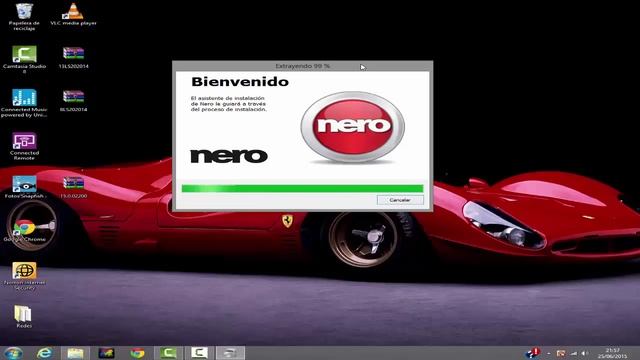Show hidden system tray icons
Screen dimensions: 640x360
coord(549,353)
